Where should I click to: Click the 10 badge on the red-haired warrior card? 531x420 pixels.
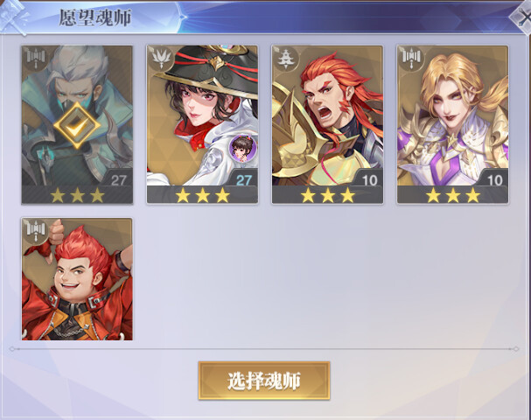tap(369, 180)
